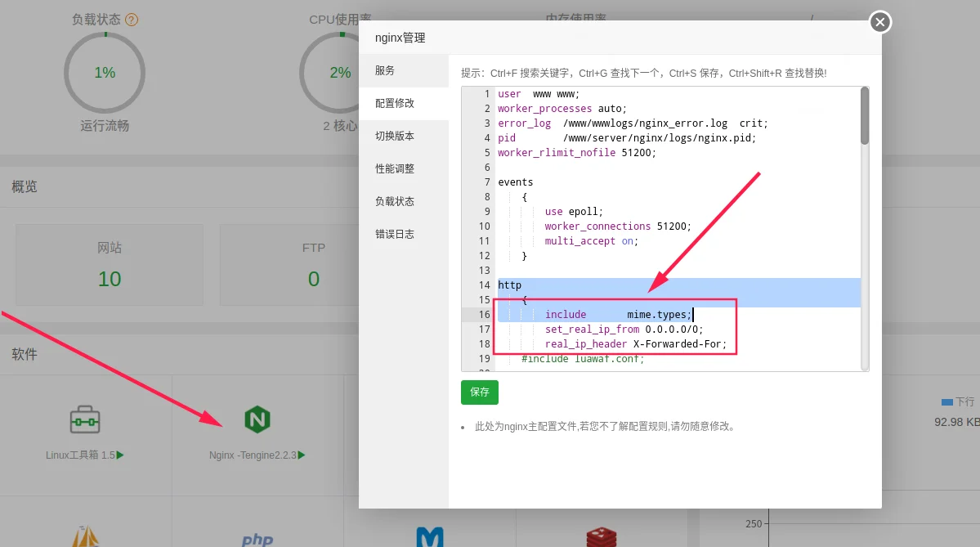
Task: Click the load status help question mark
Action: click(132, 20)
